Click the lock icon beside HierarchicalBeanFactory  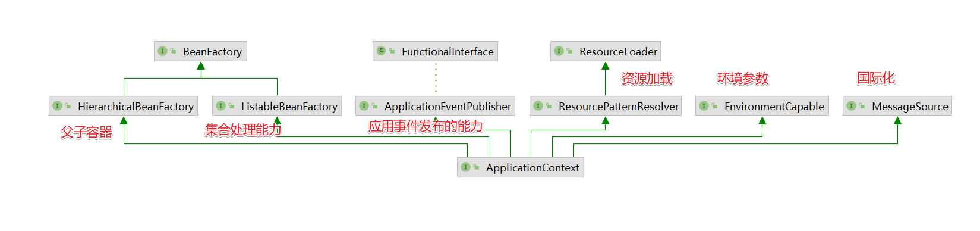click(x=68, y=106)
